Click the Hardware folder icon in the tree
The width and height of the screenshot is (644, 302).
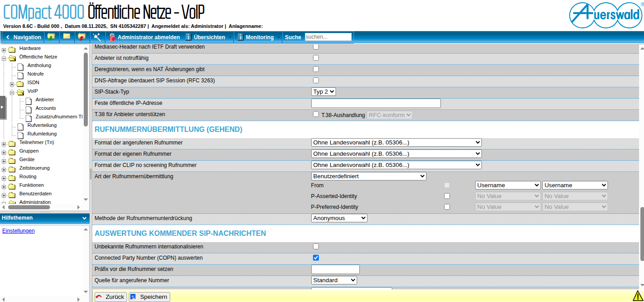(x=12, y=49)
